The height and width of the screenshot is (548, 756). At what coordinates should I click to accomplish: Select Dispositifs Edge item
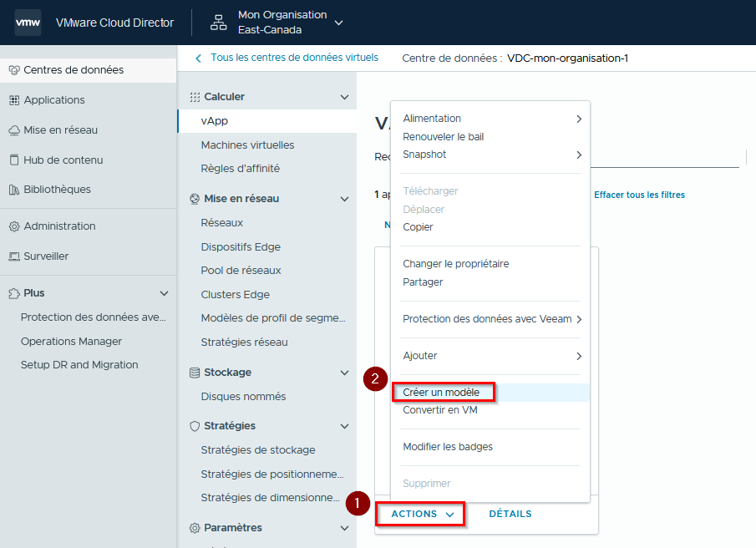[x=241, y=246]
